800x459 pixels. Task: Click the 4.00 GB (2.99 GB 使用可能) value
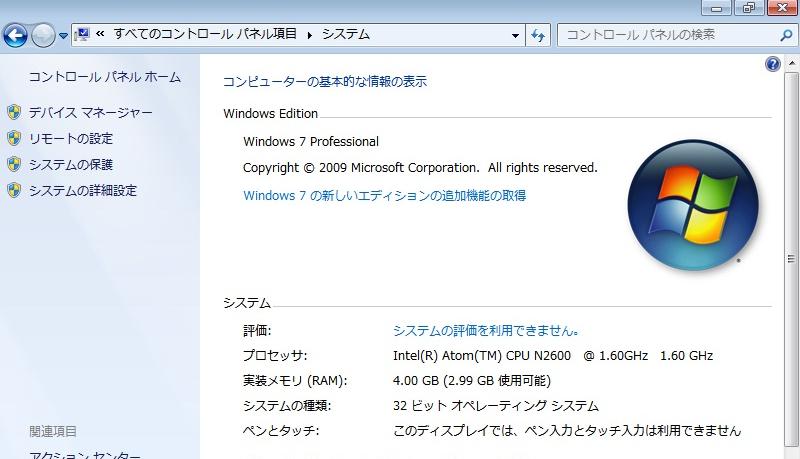click(472, 380)
